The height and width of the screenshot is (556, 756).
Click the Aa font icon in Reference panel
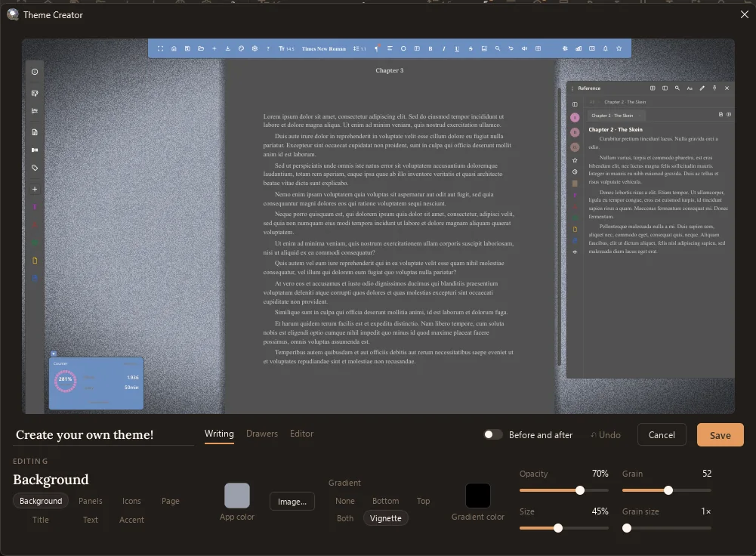point(690,88)
